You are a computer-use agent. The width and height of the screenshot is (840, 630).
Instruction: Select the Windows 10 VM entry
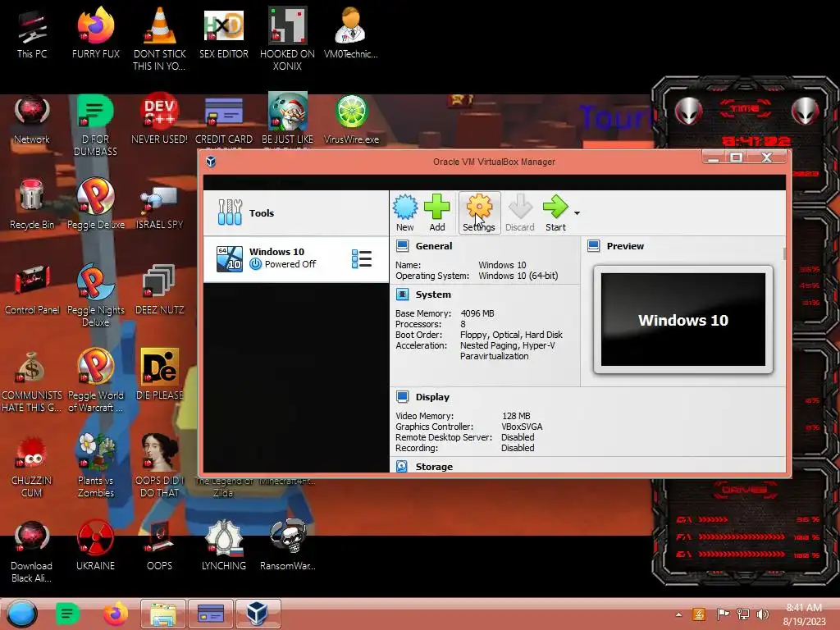coord(295,258)
